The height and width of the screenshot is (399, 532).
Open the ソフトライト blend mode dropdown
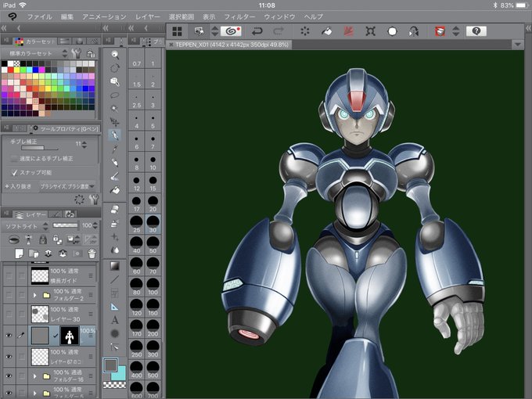pos(26,225)
